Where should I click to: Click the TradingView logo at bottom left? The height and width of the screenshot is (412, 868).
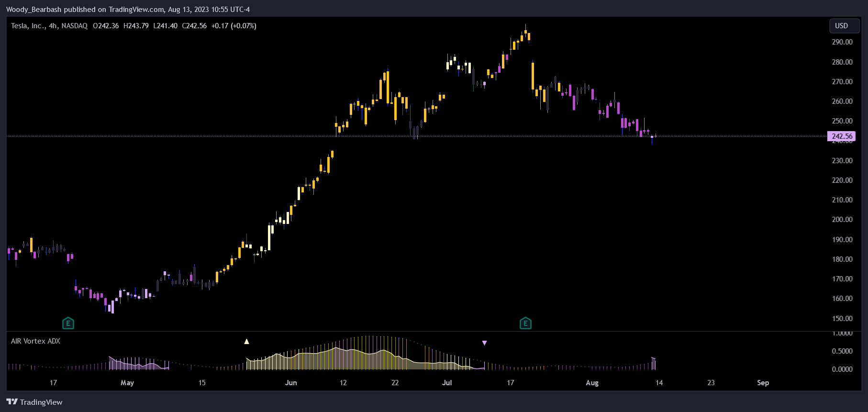(34, 402)
